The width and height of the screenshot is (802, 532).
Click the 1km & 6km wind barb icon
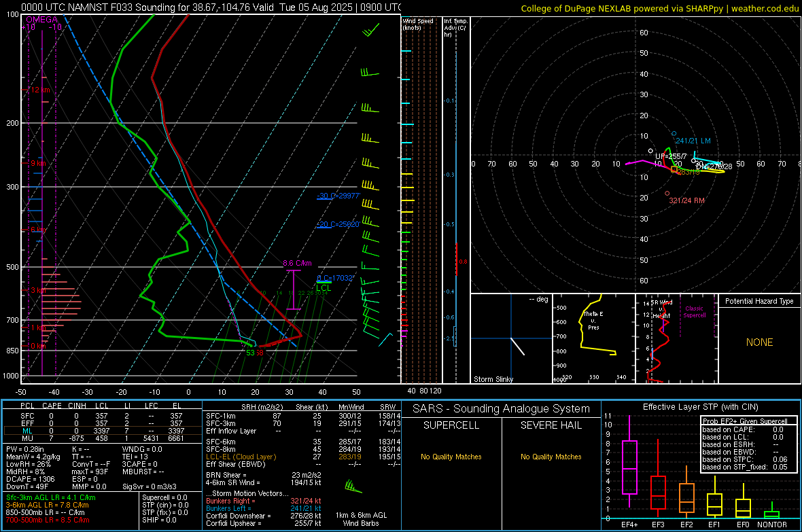(x=353, y=486)
